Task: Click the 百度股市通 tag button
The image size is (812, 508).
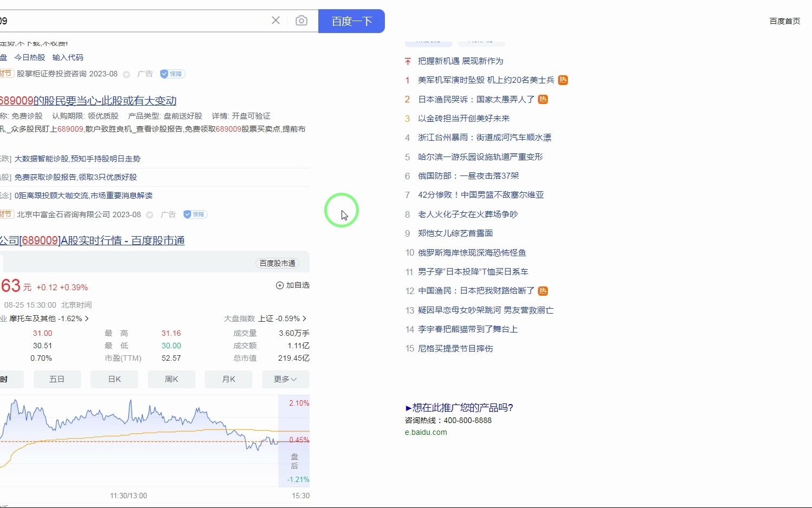Action: coord(277,263)
